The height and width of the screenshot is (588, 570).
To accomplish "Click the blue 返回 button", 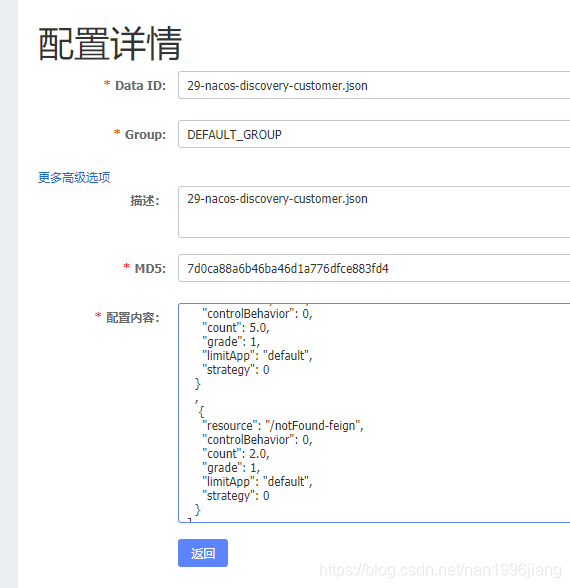I will (203, 553).
